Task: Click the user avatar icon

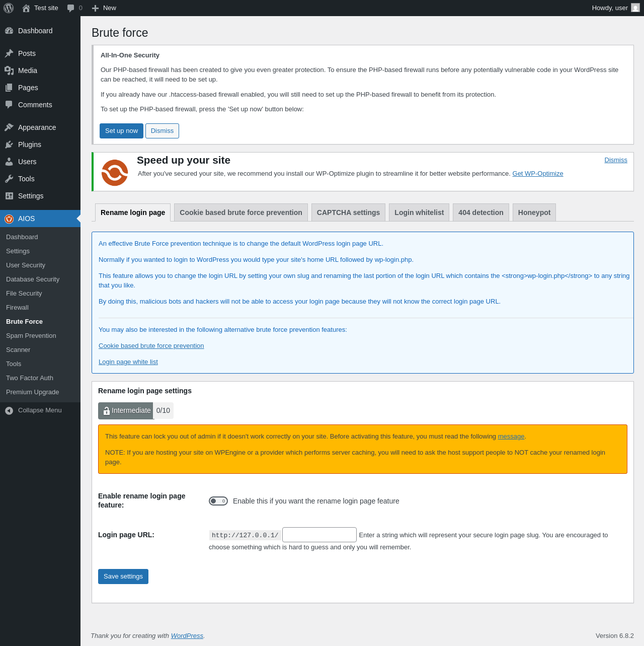Action: click(x=635, y=8)
